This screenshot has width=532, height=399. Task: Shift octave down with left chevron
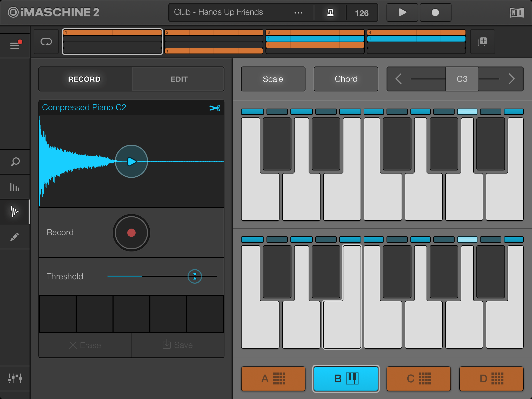398,79
